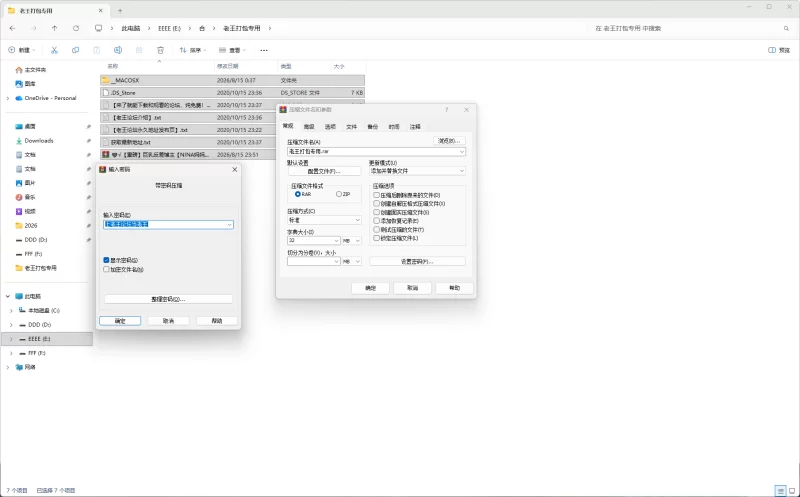This screenshot has width=800, height=497.
Task: Select the RAR archive format radio
Action: (x=297, y=194)
